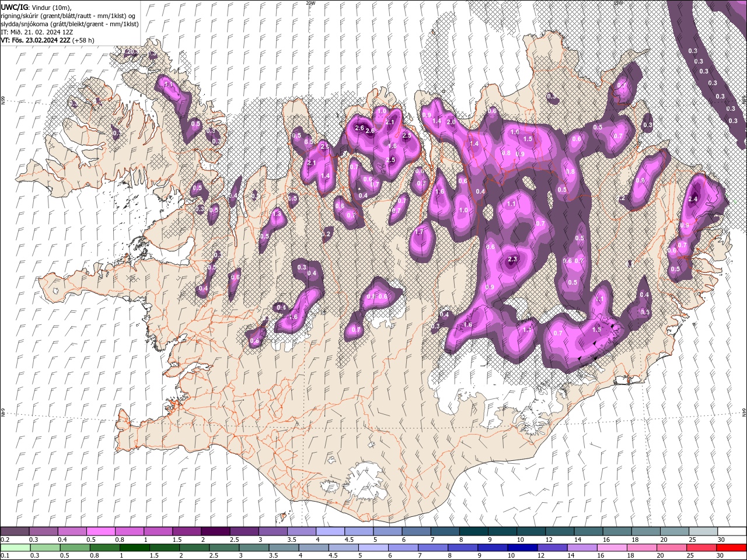This screenshot has width=747, height=560.
Task: Pick the pale green lower swatch, 0.1 to 0.3
Action: coord(15,548)
